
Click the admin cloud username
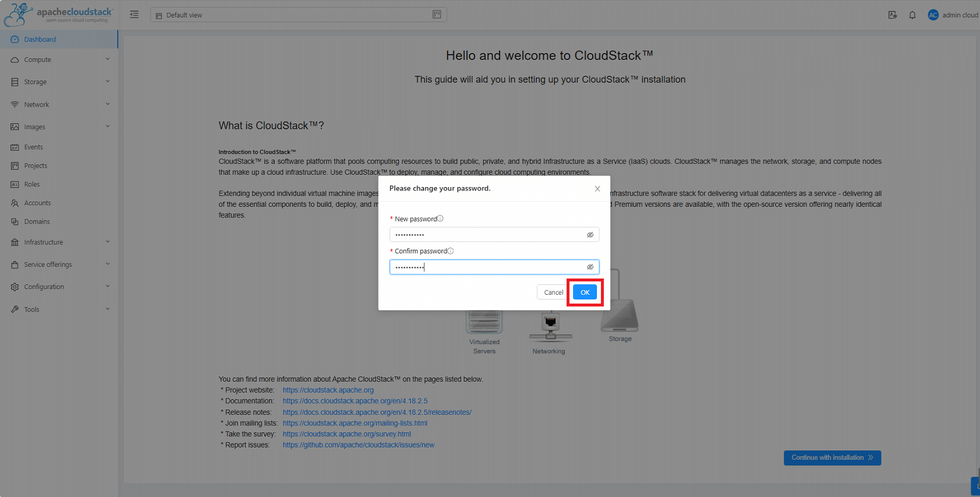960,15
